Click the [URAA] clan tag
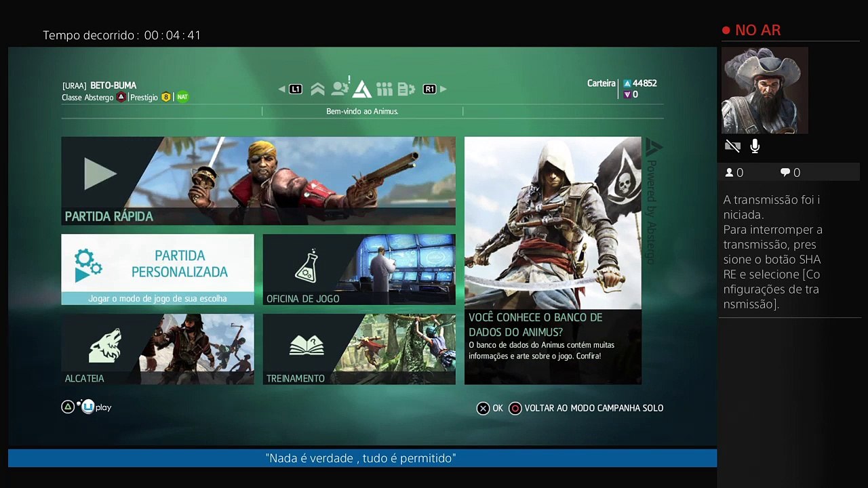 click(x=75, y=85)
